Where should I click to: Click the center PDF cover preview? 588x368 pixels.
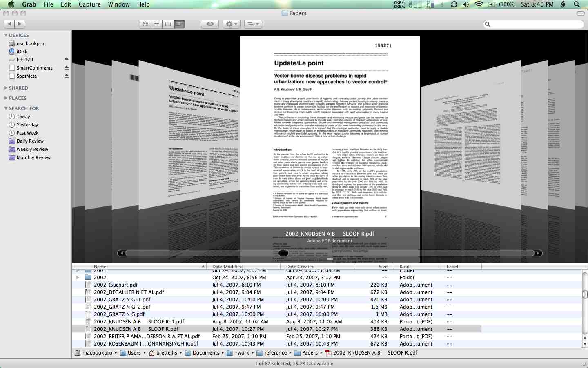[330, 132]
